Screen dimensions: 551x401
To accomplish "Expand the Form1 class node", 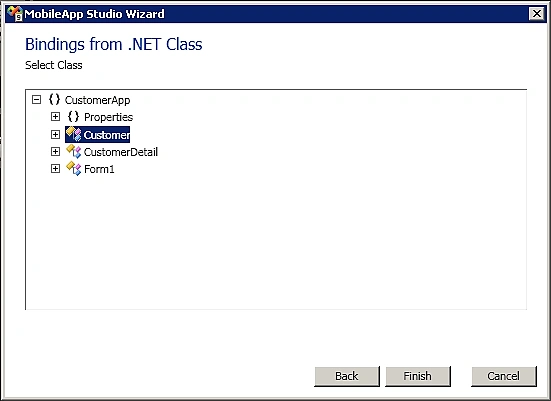I will 55,169.
